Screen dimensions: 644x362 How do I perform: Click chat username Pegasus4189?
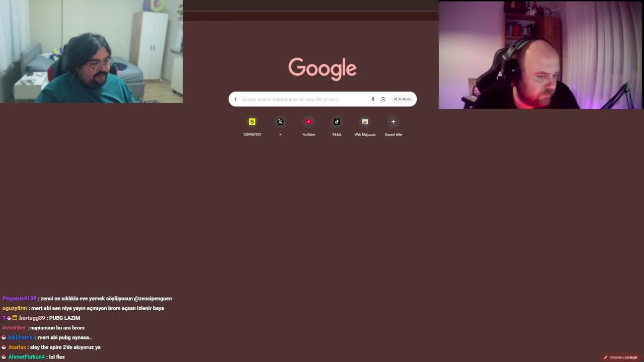[x=19, y=299]
